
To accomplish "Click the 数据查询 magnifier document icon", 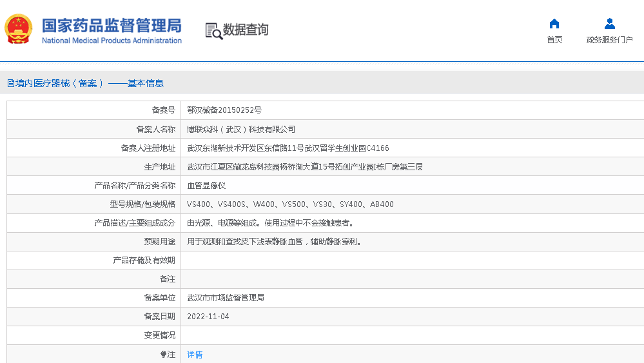I will pyautogui.click(x=213, y=30).
